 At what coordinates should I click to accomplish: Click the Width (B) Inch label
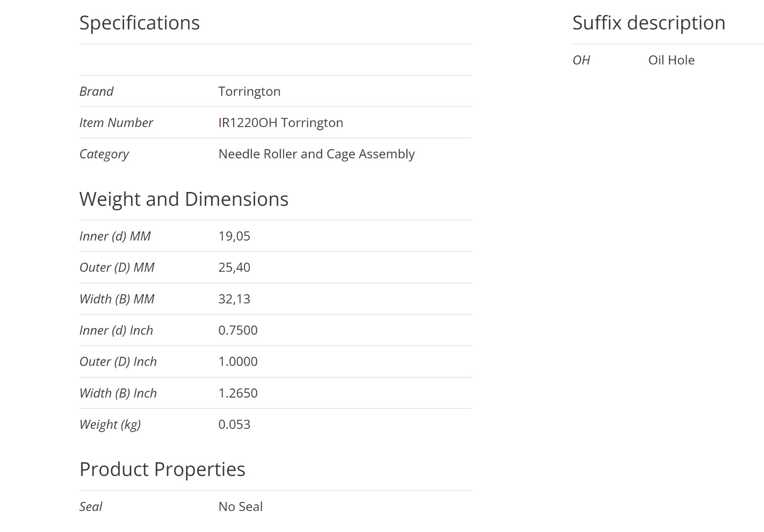coord(118,393)
